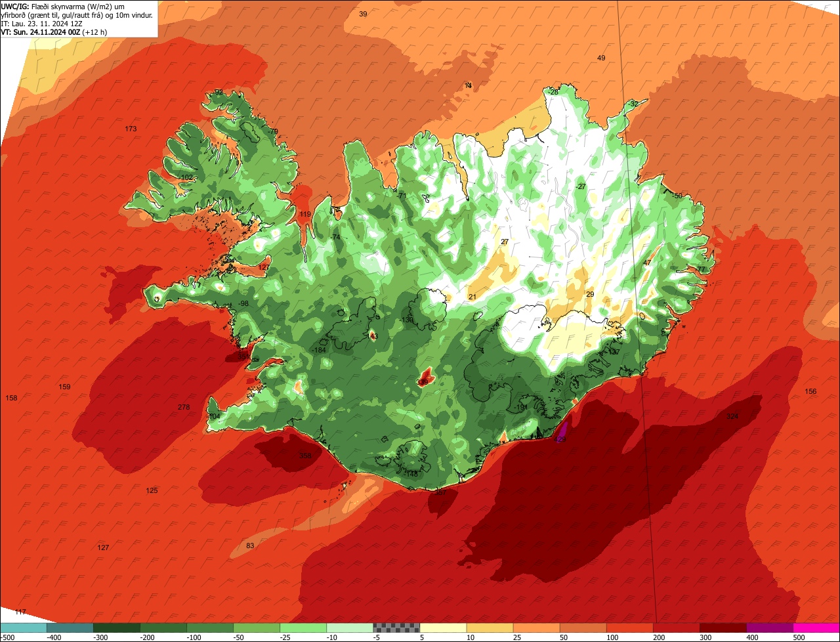This screenshot has width=840, height=642.
Task: Select the darkest green -300 to -200 swatch
Action: pos(117,628)
